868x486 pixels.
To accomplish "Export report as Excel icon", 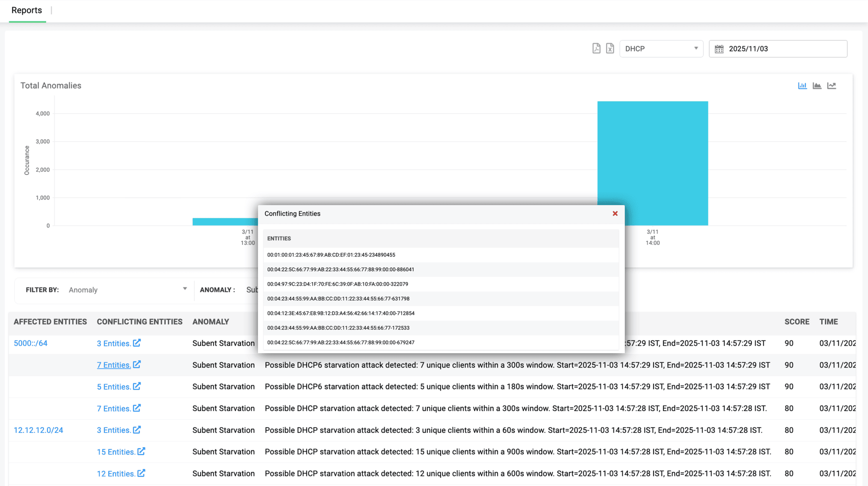I will 610,48.
